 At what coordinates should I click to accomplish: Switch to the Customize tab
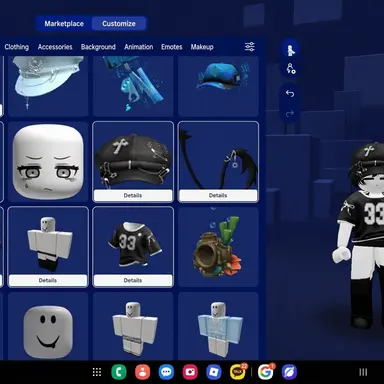click(x=119, y=24)
